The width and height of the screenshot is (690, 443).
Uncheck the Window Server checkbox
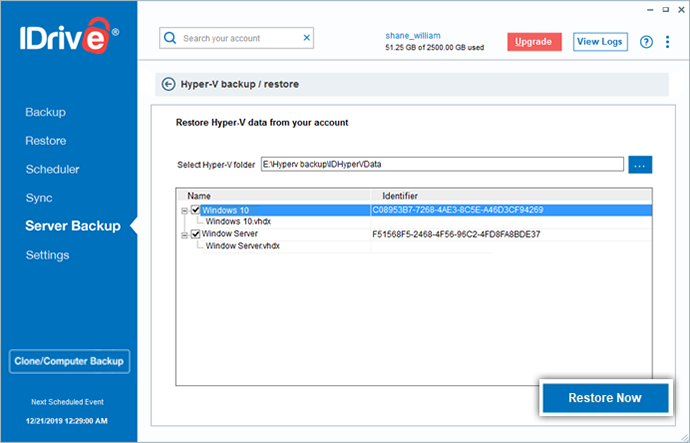click(x=195, y=234)
